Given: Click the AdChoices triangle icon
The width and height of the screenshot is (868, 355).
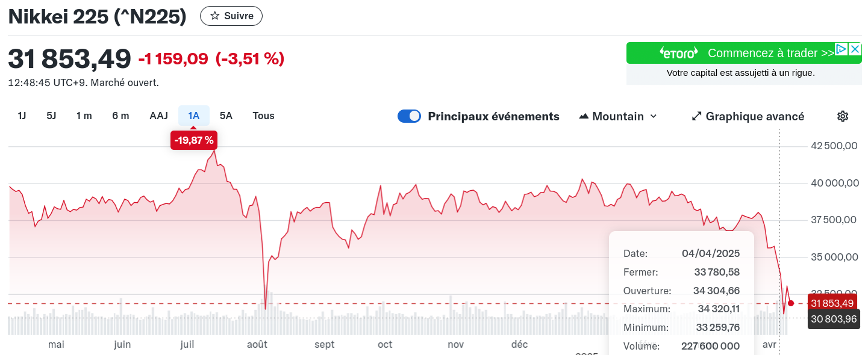Looking at the screenshot, I should (x=841, y=49).
